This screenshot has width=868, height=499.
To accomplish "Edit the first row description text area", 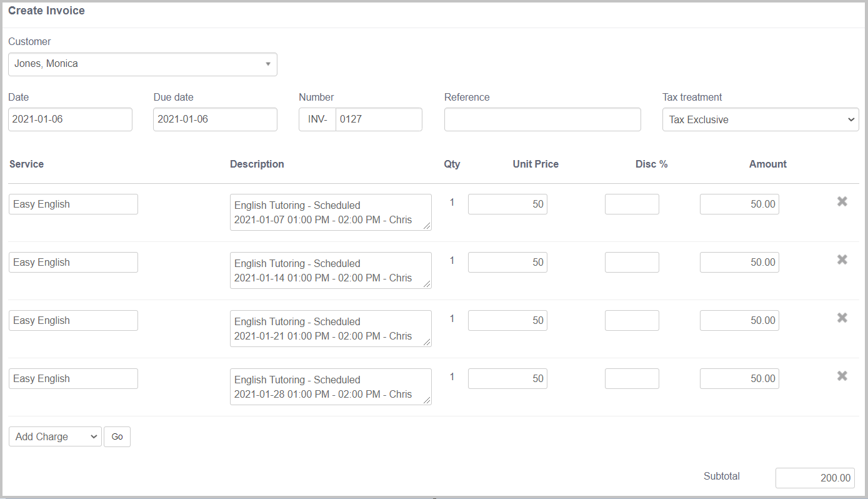I will [330, 212].
